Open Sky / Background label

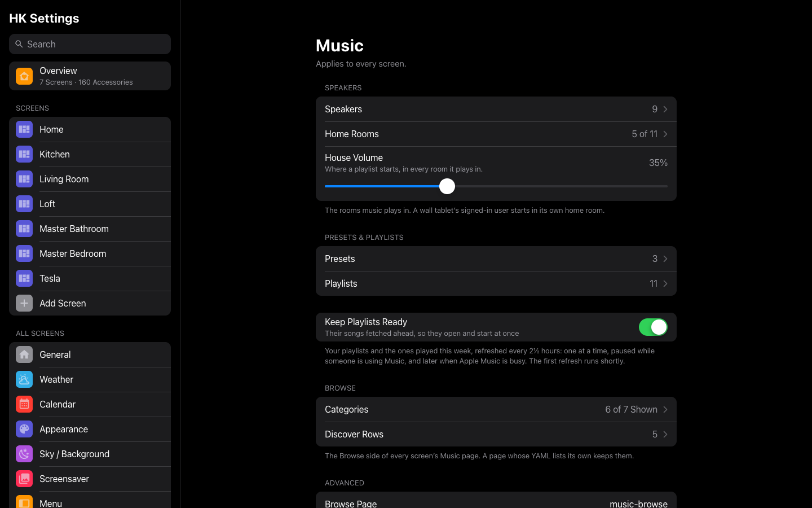(74, 454)
